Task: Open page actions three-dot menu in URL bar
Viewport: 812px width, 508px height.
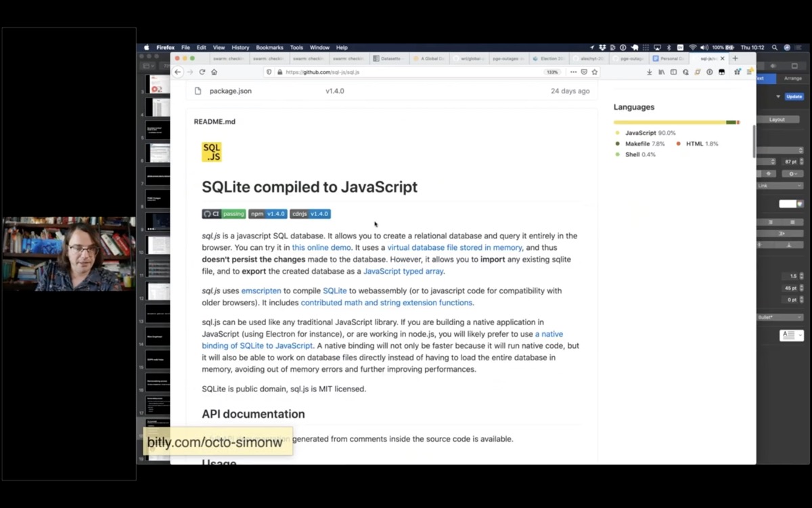Action: (x=573, y=72)
